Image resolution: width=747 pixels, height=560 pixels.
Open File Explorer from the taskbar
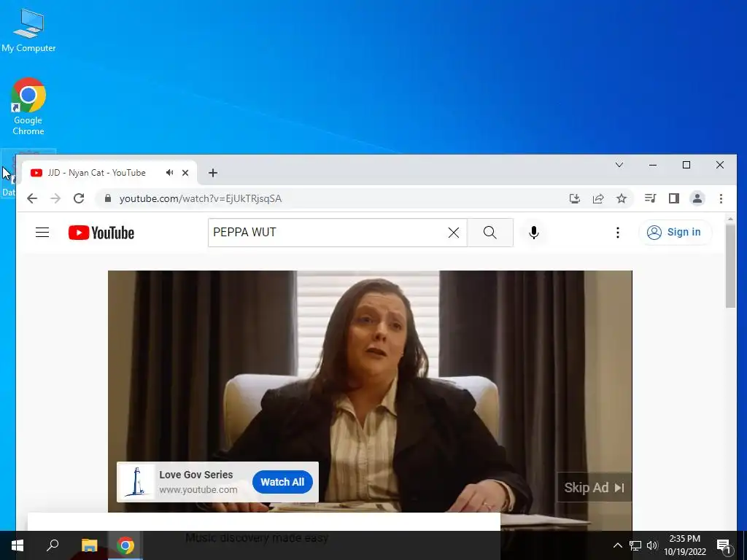pos(89,545)
